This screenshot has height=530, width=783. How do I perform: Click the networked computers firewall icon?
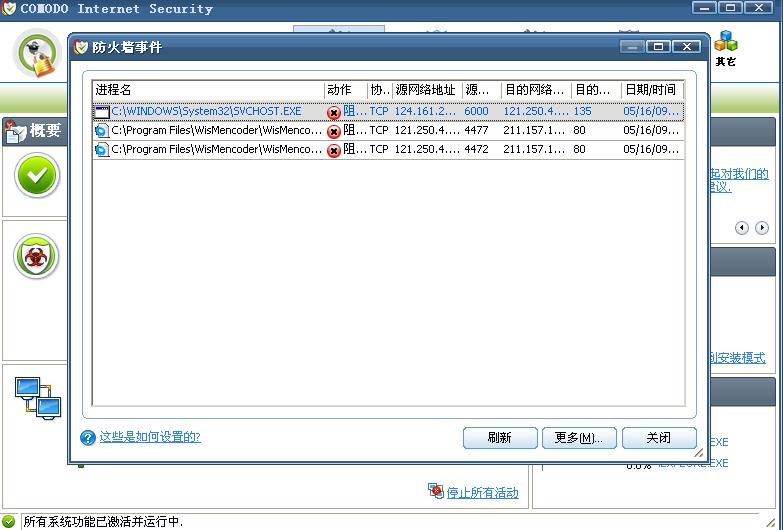38,398
